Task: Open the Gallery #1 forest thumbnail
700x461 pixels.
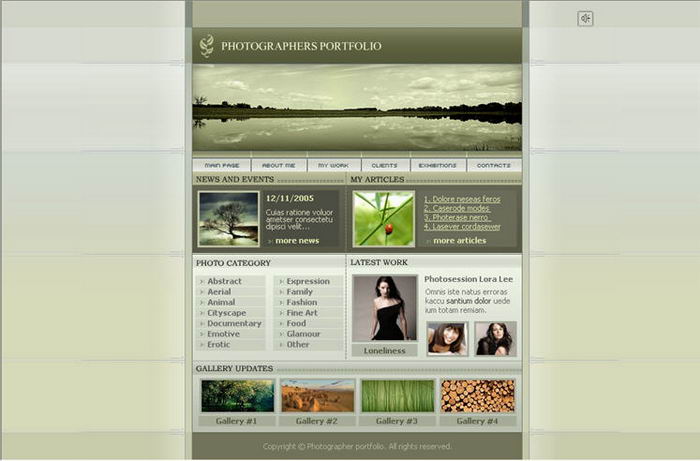Action: click(237, 396)
